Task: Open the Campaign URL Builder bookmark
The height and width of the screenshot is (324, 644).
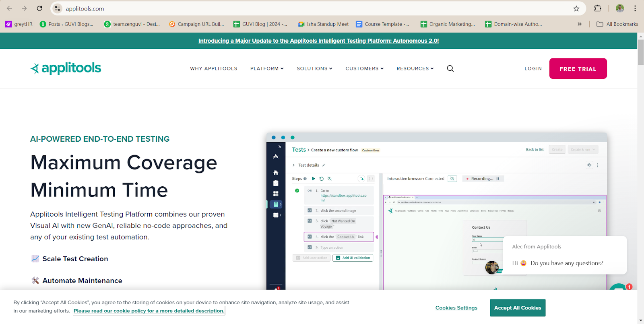Action: (x=196, y=24)
